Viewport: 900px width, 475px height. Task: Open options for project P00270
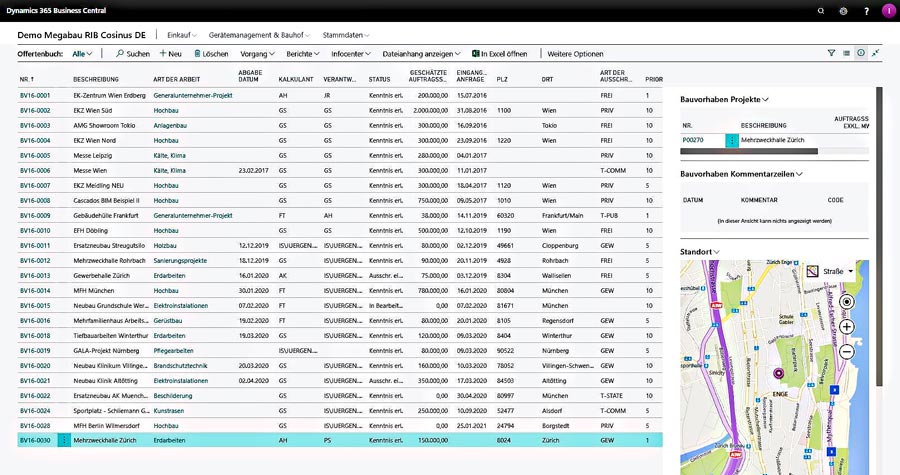pyautogui.click(x=732, y=140)
